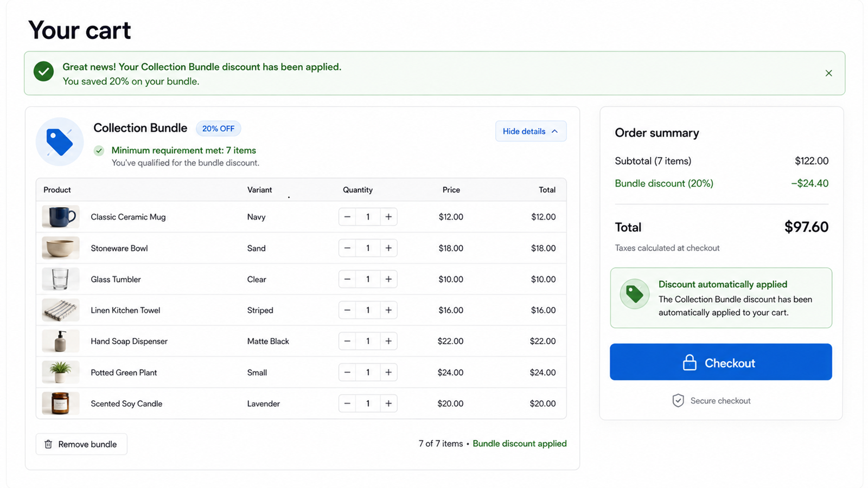Image resolution: width=868 pixels, height=488 pixels.
Task: Increase Stoneware Bowl quantity
Action: point(388,248)
